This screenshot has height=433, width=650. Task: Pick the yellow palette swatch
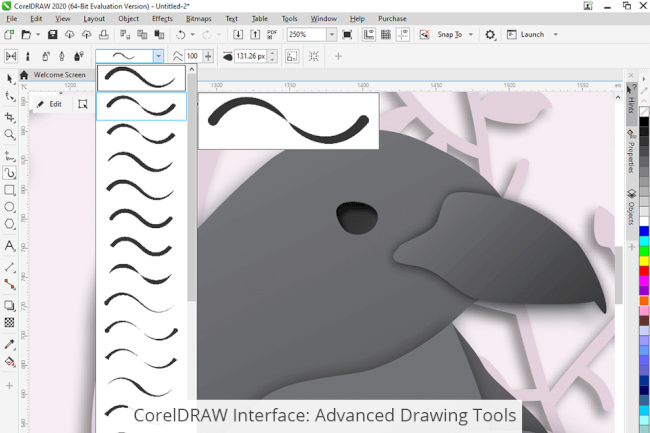pyautogui.click(x=644, y=261)
